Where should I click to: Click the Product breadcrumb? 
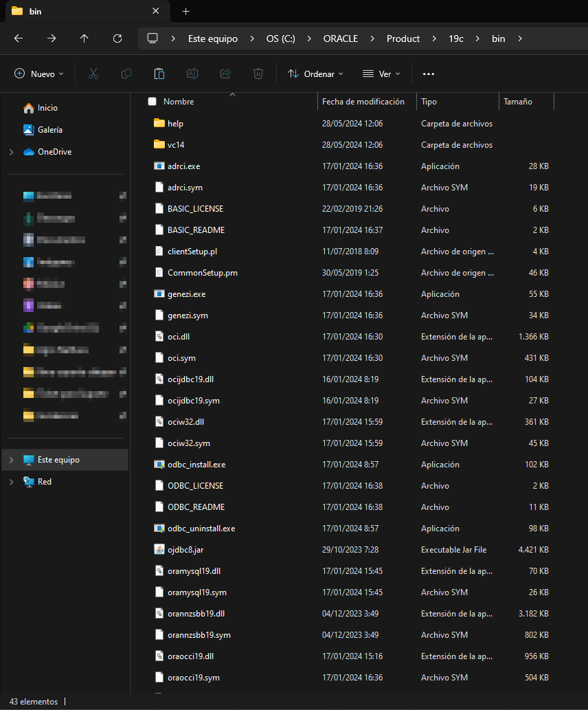pos(403,39)
